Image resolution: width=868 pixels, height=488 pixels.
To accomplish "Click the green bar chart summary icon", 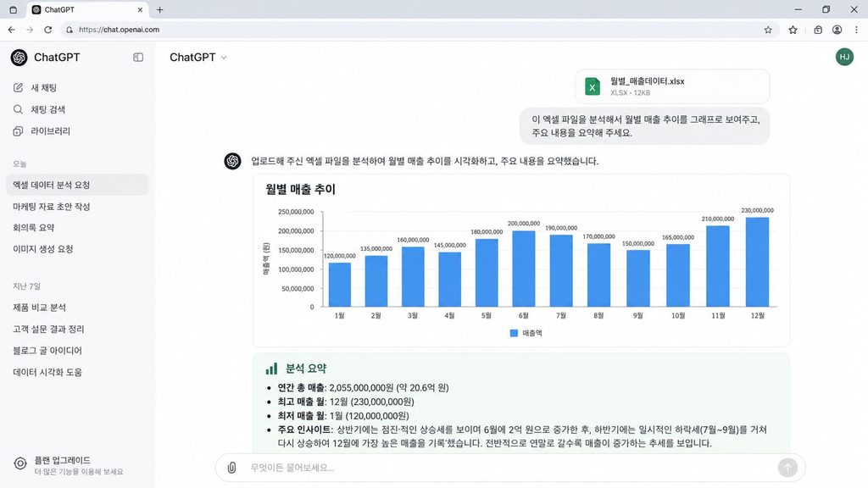I will point(271,369).
